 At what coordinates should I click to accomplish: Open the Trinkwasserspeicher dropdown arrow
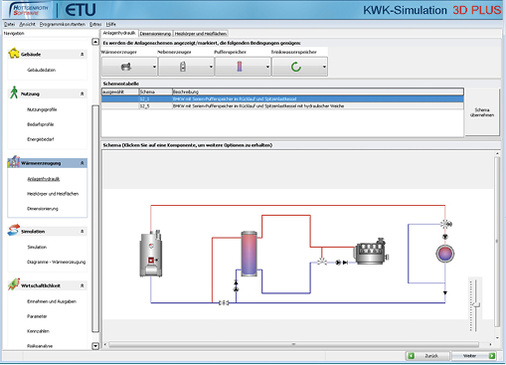tap(324, 67)
